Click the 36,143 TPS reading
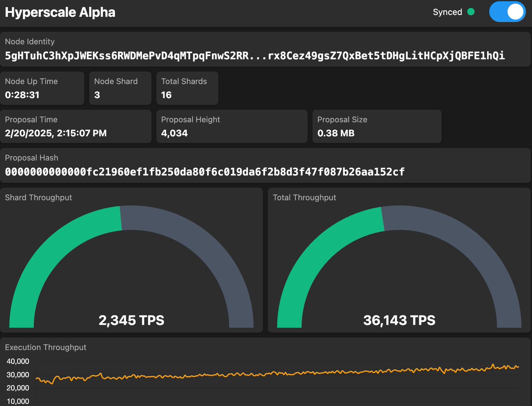This screenshot has width=532, height=406. (x=399, y=320)
